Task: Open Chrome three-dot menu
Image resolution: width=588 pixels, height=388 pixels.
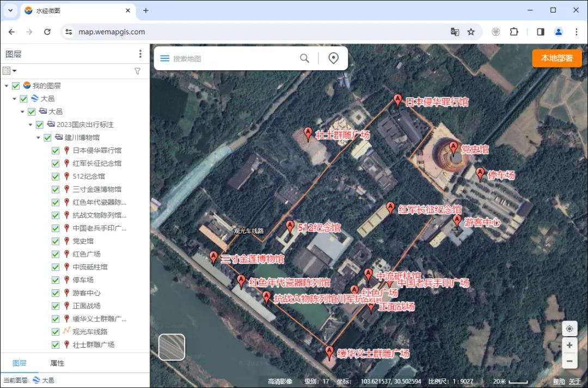Action: coord(577,32)
